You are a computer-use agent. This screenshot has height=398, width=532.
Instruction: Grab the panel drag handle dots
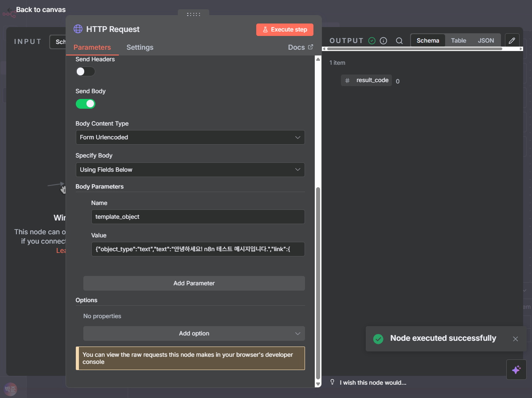pyautogui.click(x=193, y=14)
